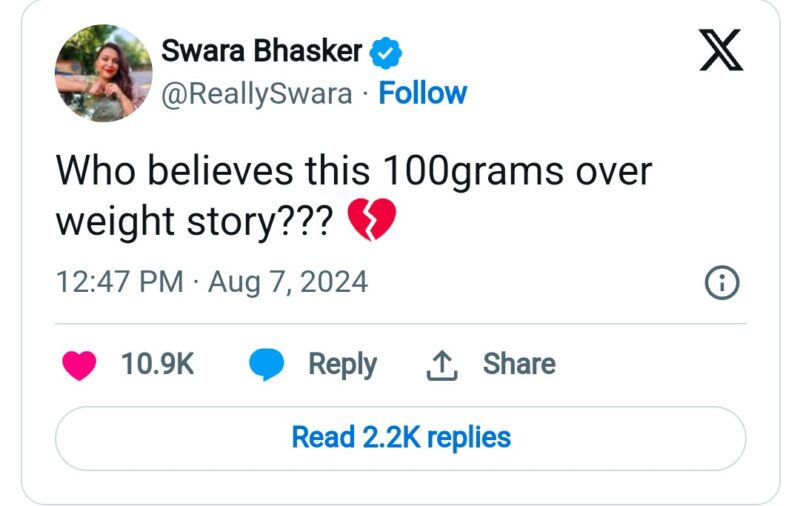Click the share upload arrow icon
800x506 pixels.
[442, 365]
